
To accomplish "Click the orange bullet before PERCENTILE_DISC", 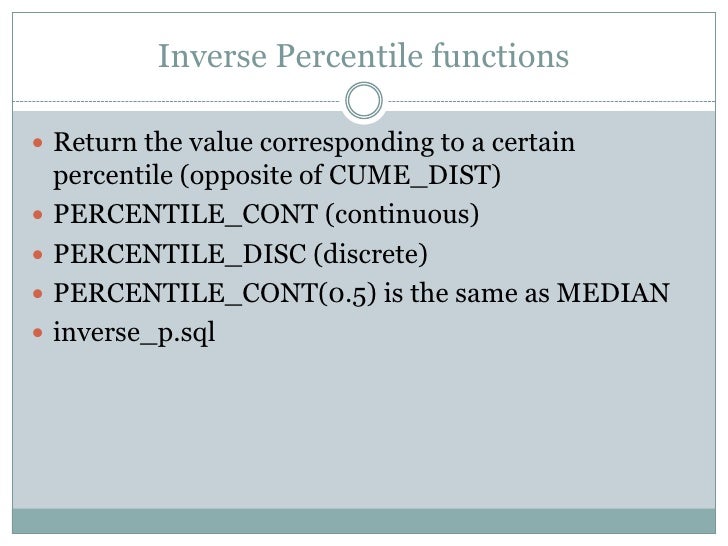I will point(38,254).
